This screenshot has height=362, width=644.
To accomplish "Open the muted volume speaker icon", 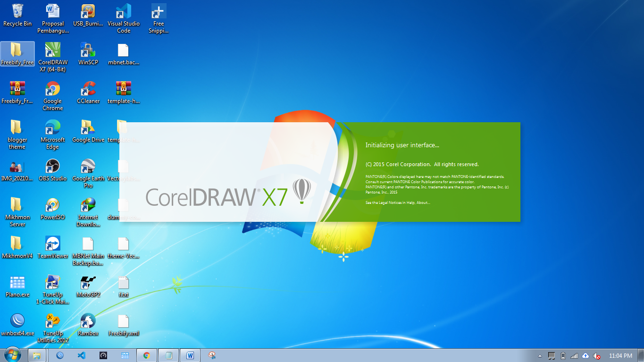I will (x=597, y=356).
